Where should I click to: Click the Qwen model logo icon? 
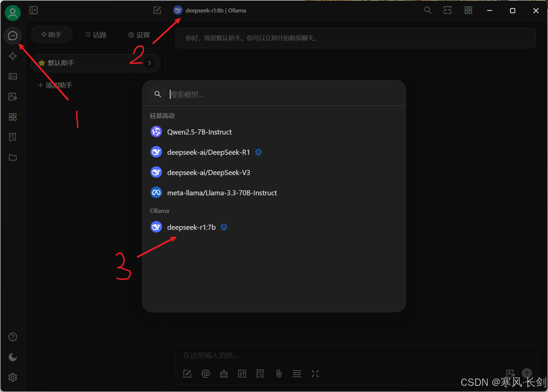pyautogui.click(x=156, y=132)
